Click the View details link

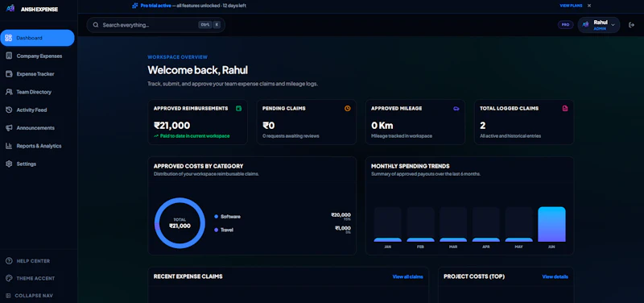pyautogui.click(x=555, y=276)
